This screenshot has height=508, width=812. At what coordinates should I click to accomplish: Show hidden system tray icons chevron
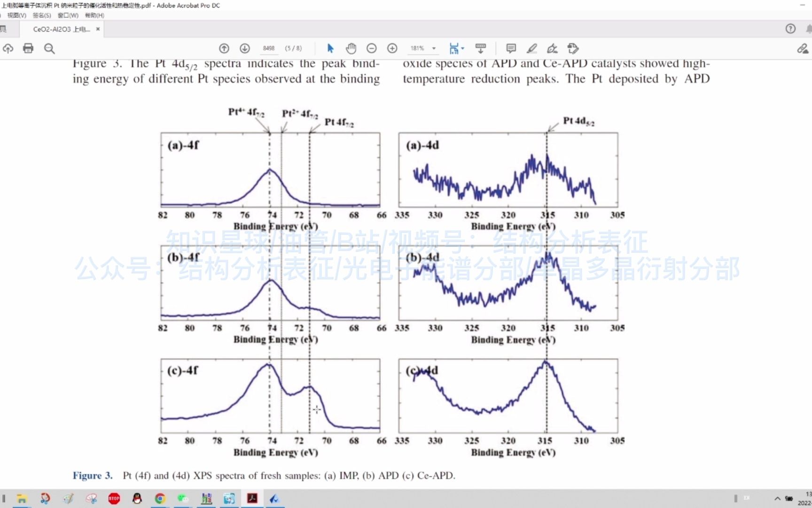(778, 499)
